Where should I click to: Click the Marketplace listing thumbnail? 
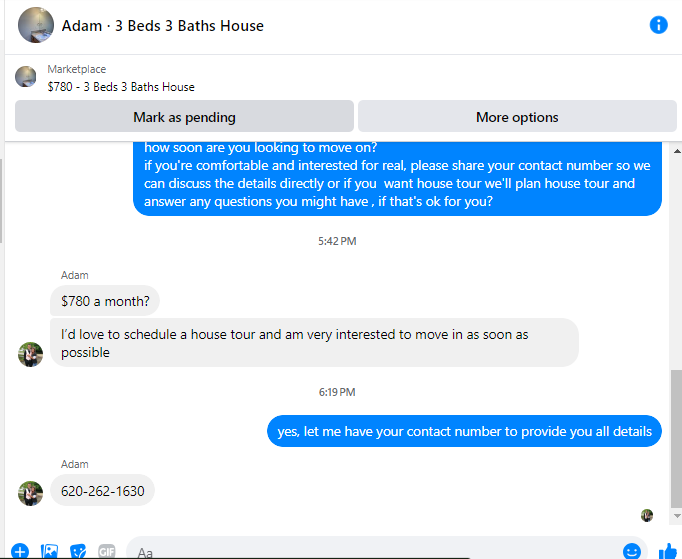click(26, 77)
